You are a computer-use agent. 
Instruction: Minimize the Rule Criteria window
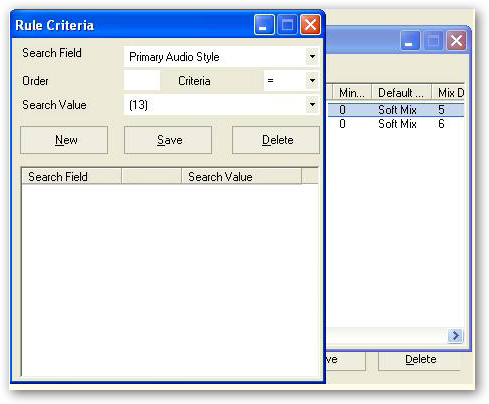264,25
